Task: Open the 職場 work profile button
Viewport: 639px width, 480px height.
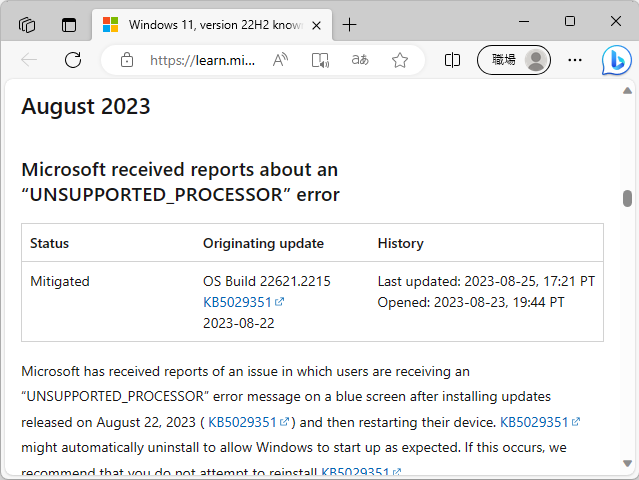Action: click(514, 60)
